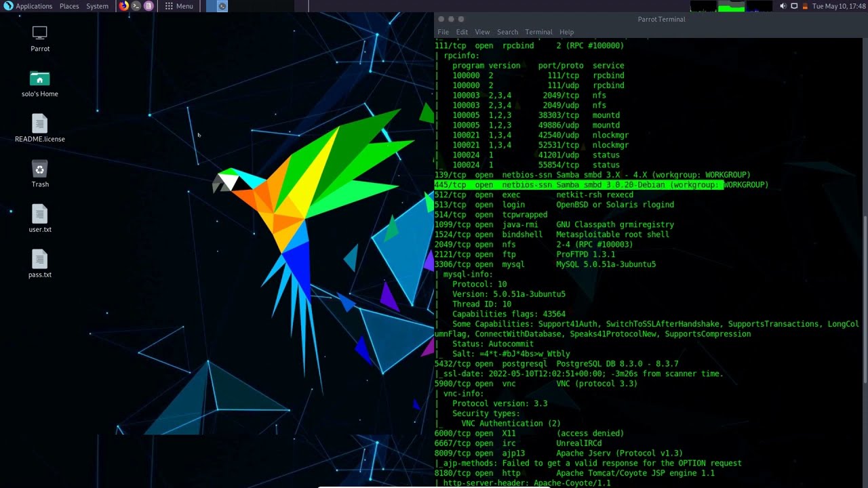Open the View menu in Parrot Terminal
The width and height of the screenshot is (868, 488).
tap(482, 32)
